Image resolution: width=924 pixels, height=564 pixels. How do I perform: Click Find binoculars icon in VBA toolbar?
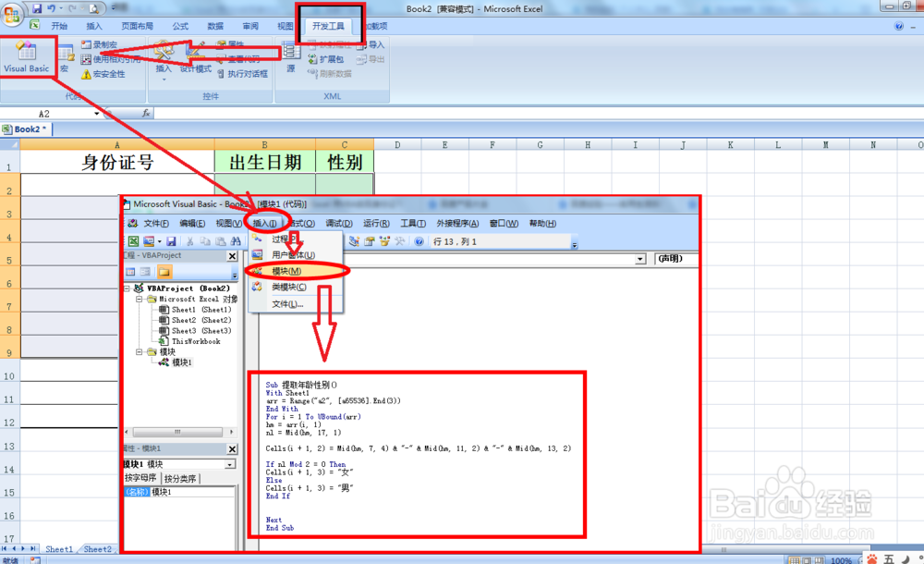tap(236, 241)
